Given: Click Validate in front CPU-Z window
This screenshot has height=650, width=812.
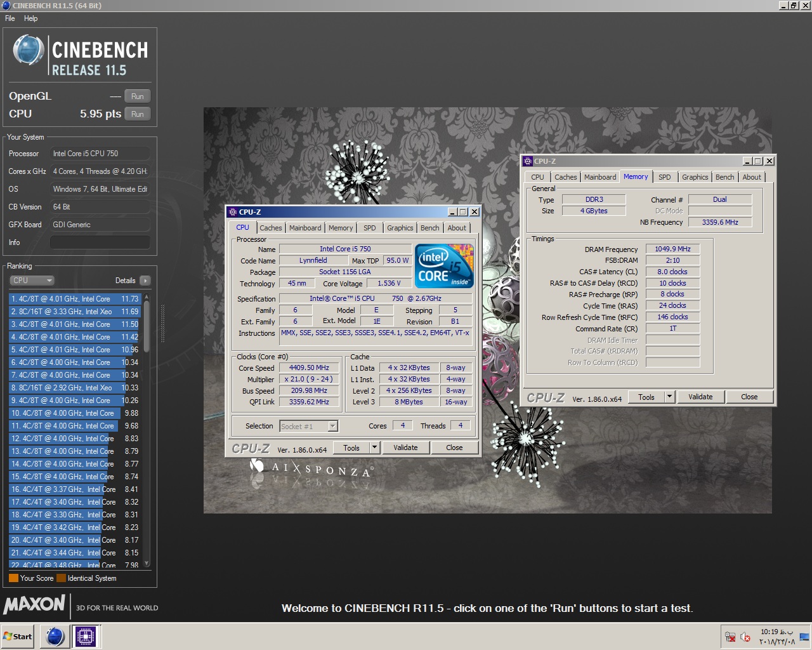Looking at the screenshot, I should click(405, 448).
